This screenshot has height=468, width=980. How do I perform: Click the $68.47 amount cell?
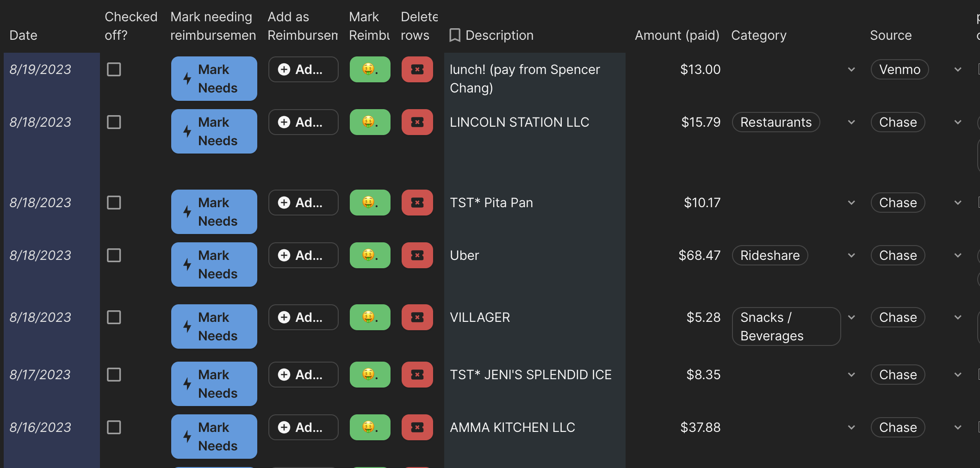[x=699, y=255]
